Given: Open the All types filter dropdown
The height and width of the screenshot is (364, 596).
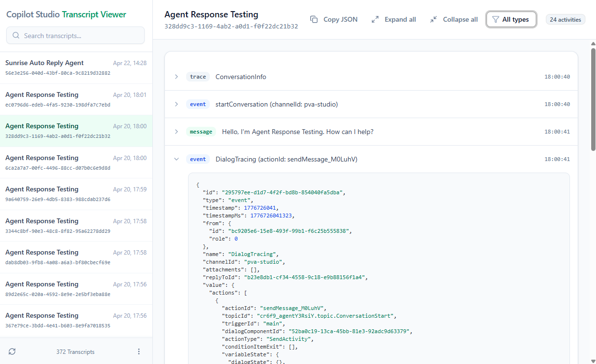Looking at the screenshot, I should 511,19.
